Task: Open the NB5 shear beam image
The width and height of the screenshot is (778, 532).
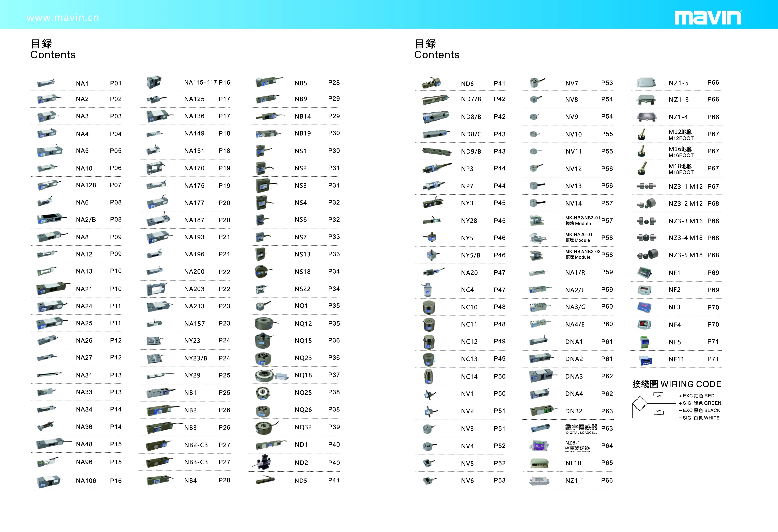Action: (x=269, y=82)
